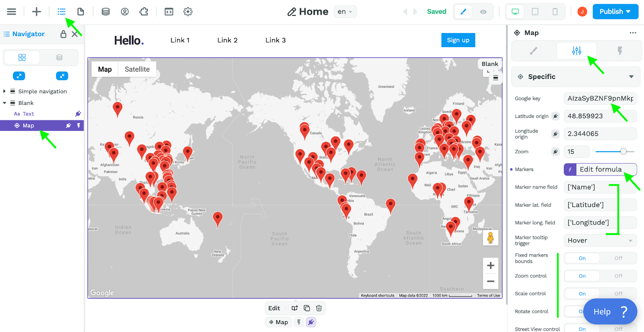This screenshot has width=644, height=332.
Task: Collapse the Specific section
Action: (631, 77)
